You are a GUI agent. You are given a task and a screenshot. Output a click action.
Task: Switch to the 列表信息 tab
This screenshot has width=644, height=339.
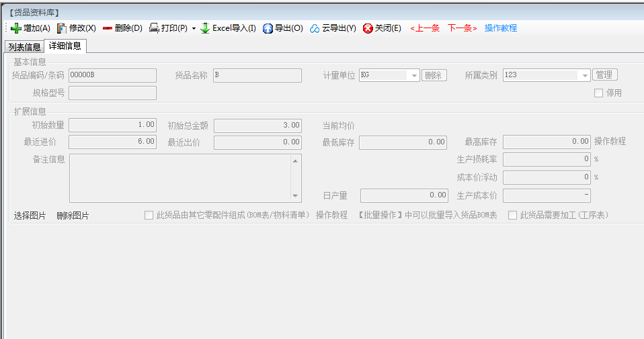(25, 47)
